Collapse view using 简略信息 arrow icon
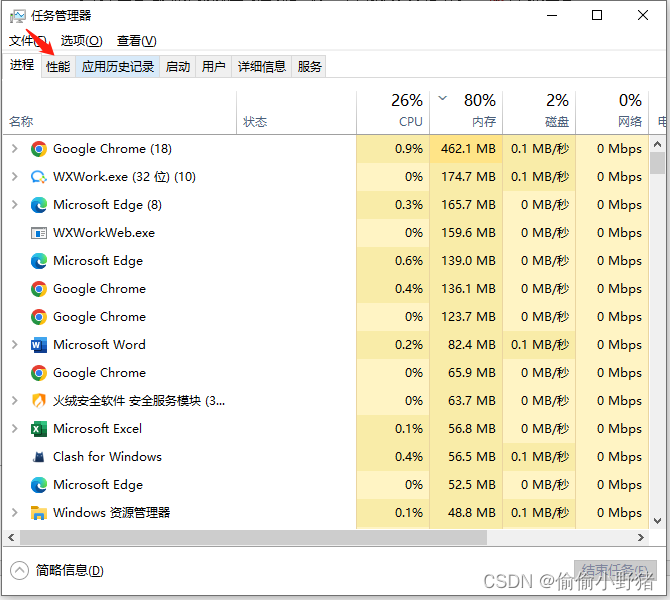 tap(19, 571)
